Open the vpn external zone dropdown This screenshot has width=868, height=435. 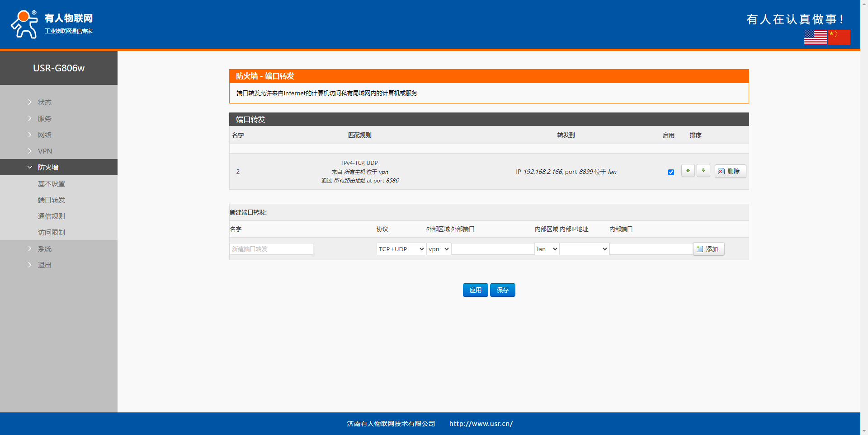point(438,249)
